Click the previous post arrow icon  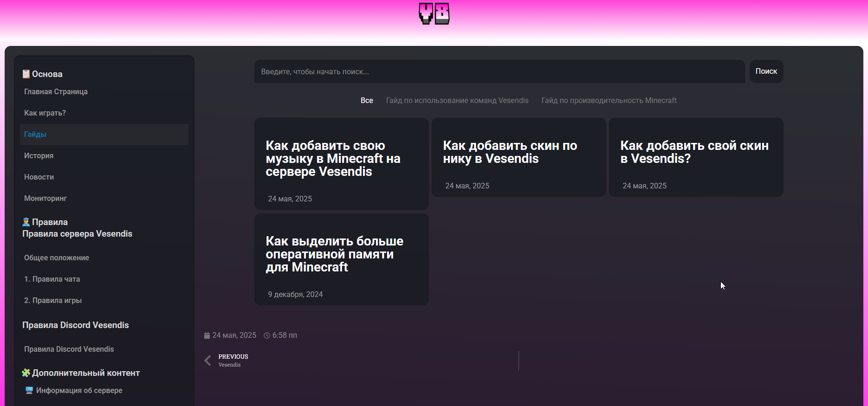point(207,361)
